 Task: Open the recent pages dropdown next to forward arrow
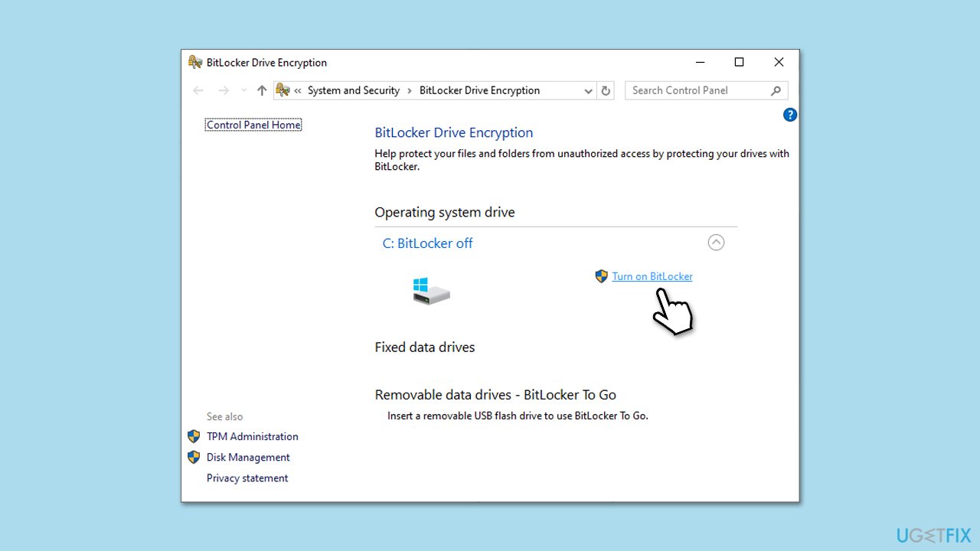click(243, 90)
